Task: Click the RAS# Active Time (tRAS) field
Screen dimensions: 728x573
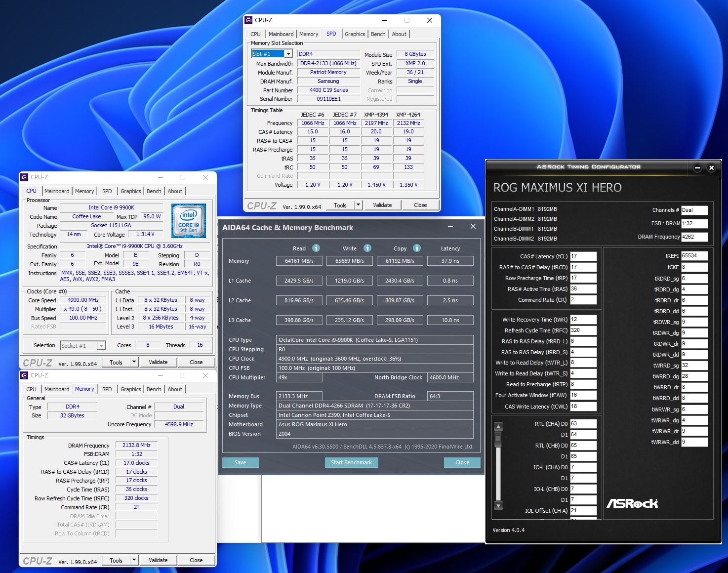Action: [583, 289]
